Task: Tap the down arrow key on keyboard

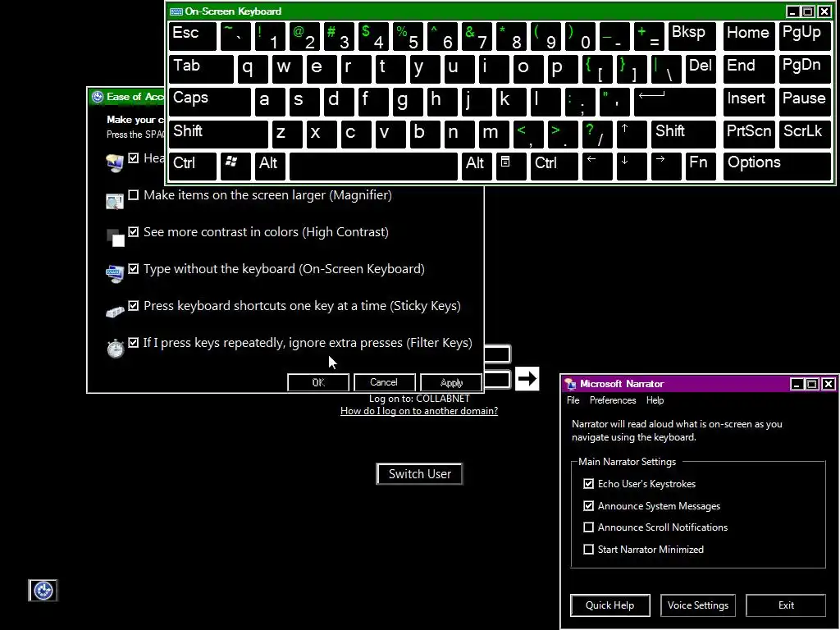Action: (x=632, y=166)
